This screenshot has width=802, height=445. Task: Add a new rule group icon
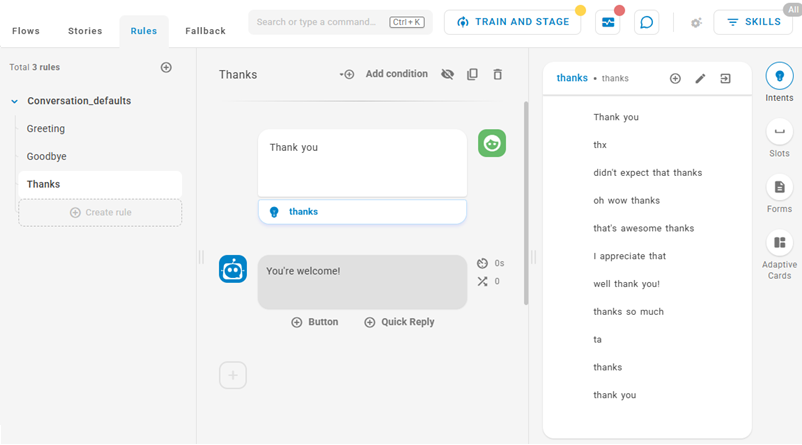(166, 67)
